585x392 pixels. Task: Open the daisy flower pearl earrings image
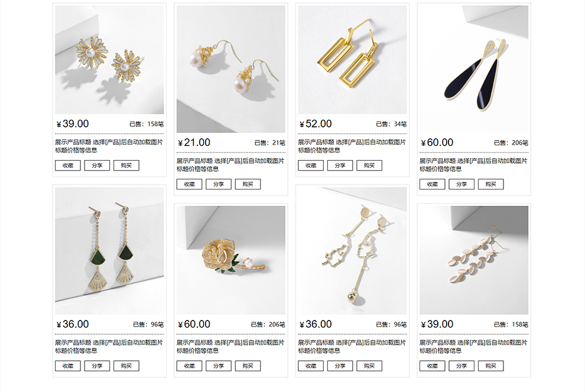coord(109,60)
